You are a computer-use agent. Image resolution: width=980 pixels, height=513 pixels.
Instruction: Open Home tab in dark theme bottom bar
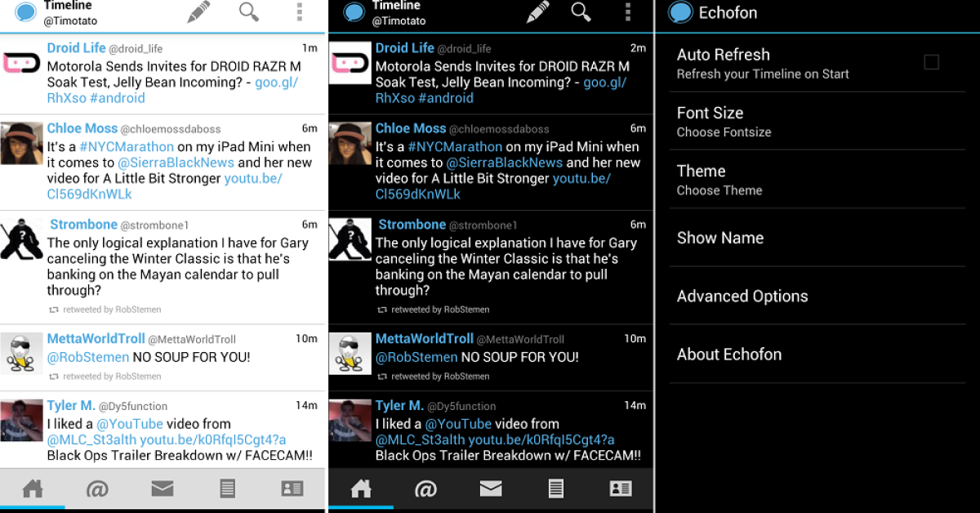coord(361,488)
